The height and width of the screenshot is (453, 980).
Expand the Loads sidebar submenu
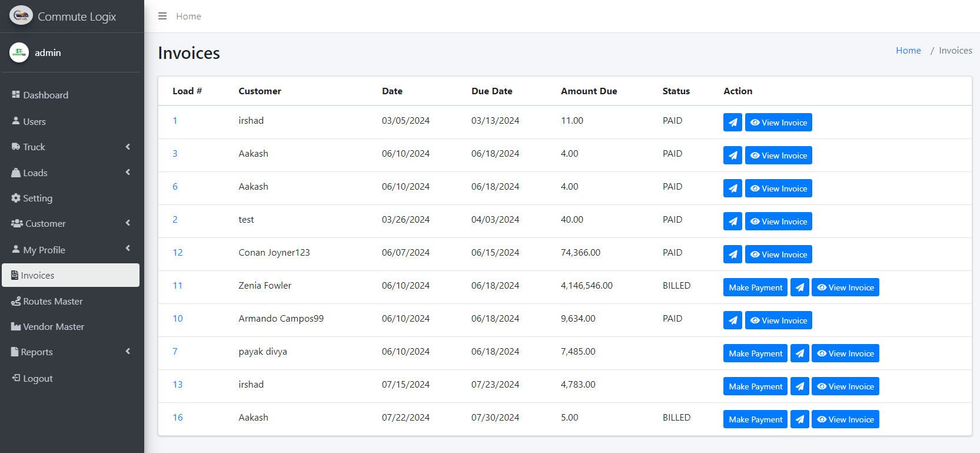click(71, 173)
